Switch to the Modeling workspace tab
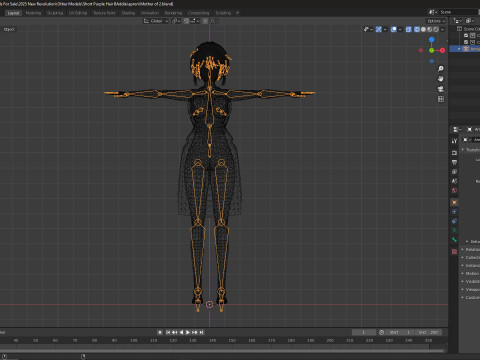Image resolution: width=480 pixels, height=360 pixels. click(33, 13)
